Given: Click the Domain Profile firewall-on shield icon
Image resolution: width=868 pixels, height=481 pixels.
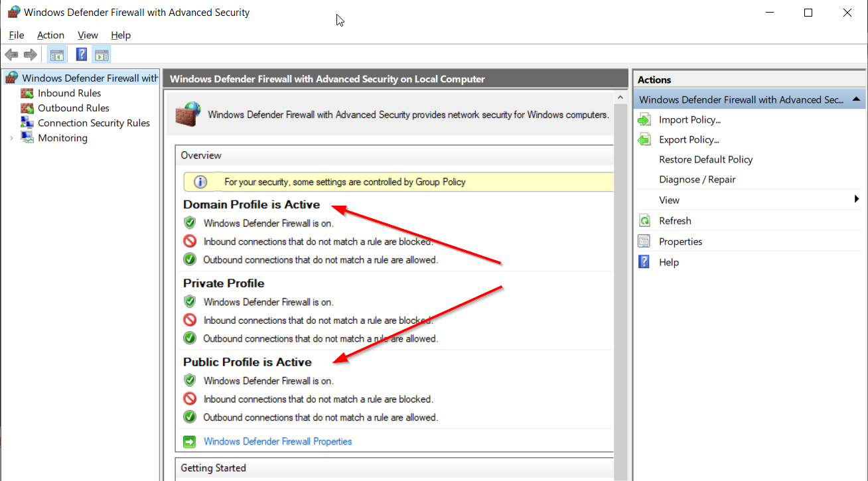Looking at the screenshot, I should click(190, 223).
